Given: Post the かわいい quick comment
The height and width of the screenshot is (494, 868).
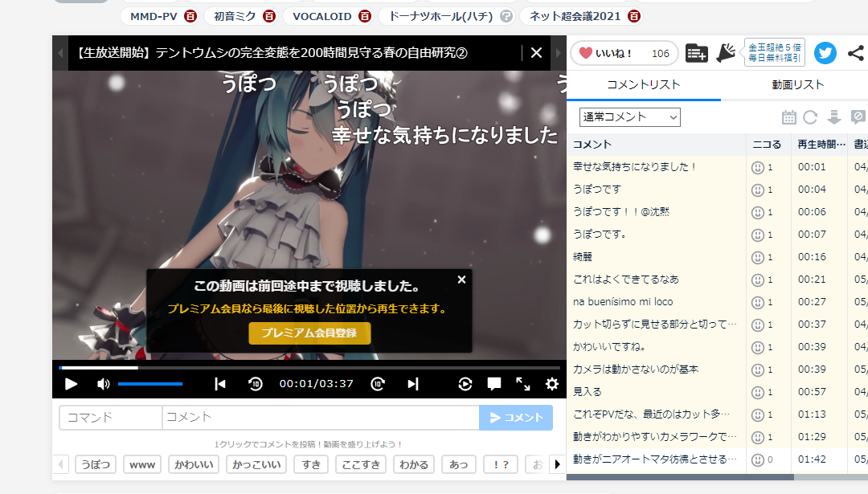Looking at the screenshot, I should click(194, 464).
